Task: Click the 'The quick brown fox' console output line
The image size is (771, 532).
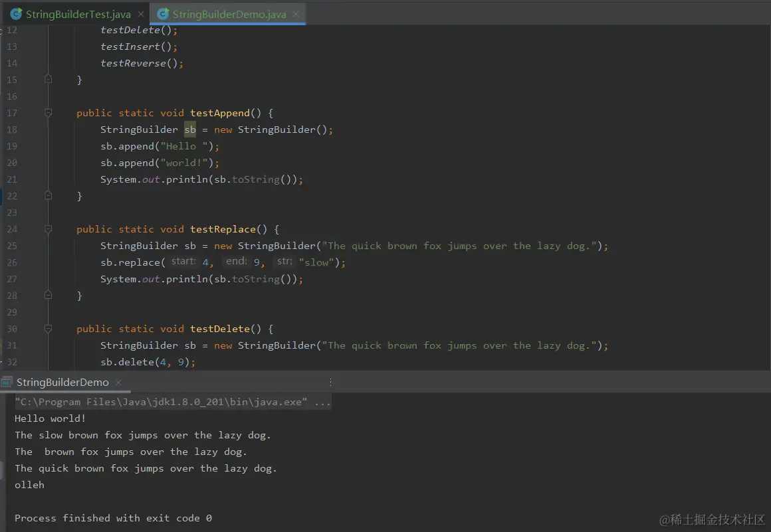Action: tap(146, 469)
